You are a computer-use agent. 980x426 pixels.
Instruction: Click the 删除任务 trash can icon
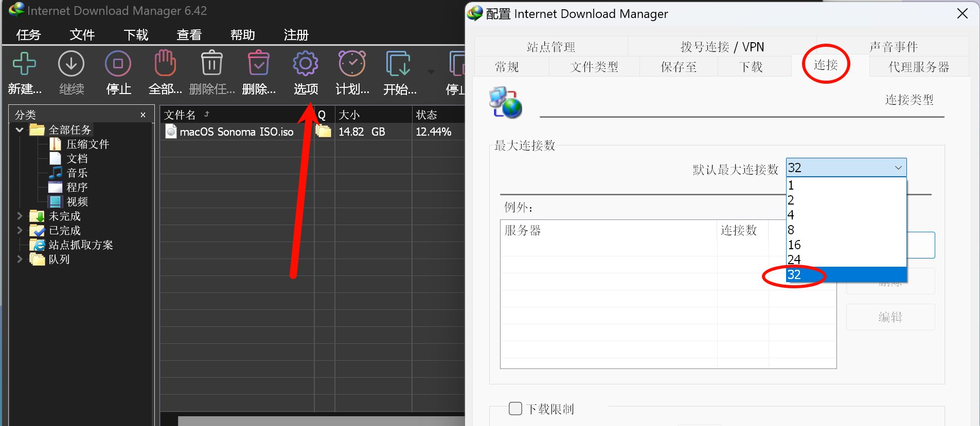(x=211, y=63)
